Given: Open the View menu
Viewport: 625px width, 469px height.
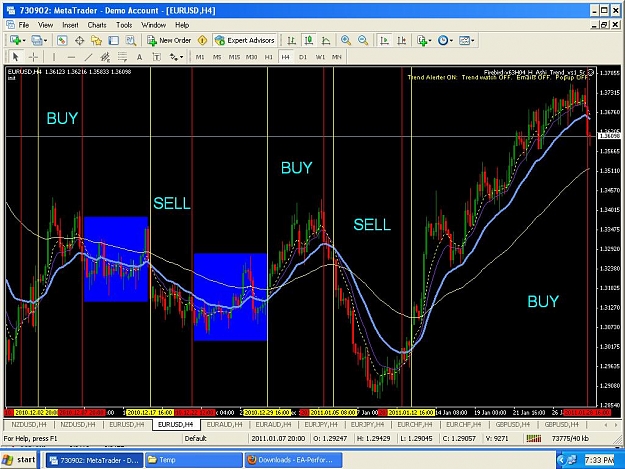Looking at the screenshot, I should pyautogui.click(x=45, y=25).
